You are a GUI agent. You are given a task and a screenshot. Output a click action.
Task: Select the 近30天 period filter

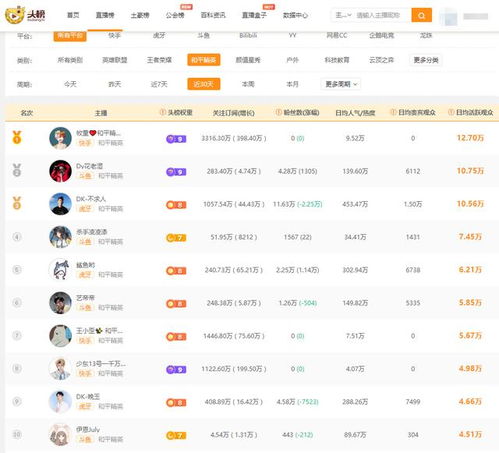pyautogui.click(x=203, y=84)
